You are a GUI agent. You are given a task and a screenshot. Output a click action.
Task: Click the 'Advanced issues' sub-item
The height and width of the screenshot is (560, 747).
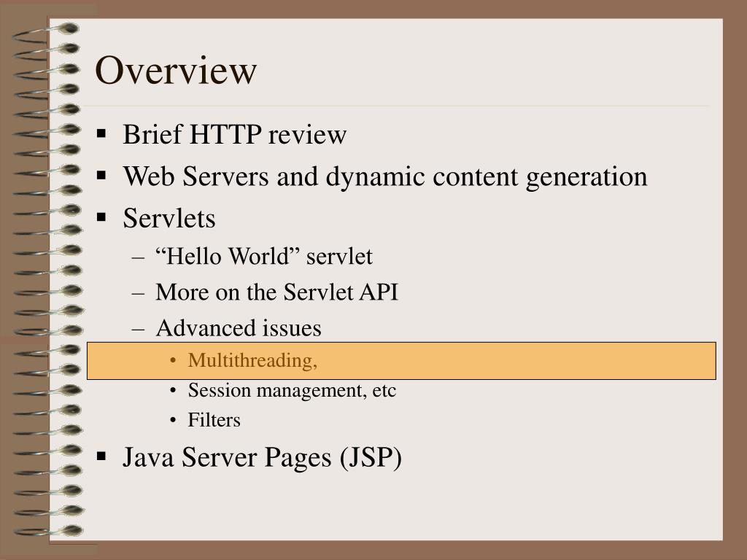[x=239, y=328]
